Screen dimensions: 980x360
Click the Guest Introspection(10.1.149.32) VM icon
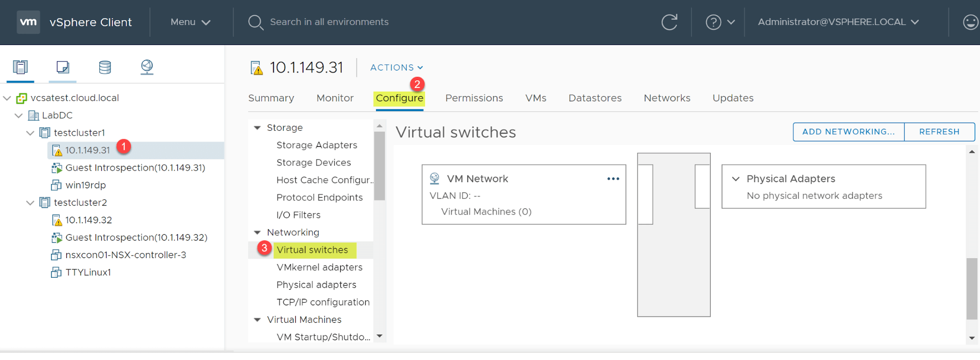pyautogui.click(x=57, y=238)
